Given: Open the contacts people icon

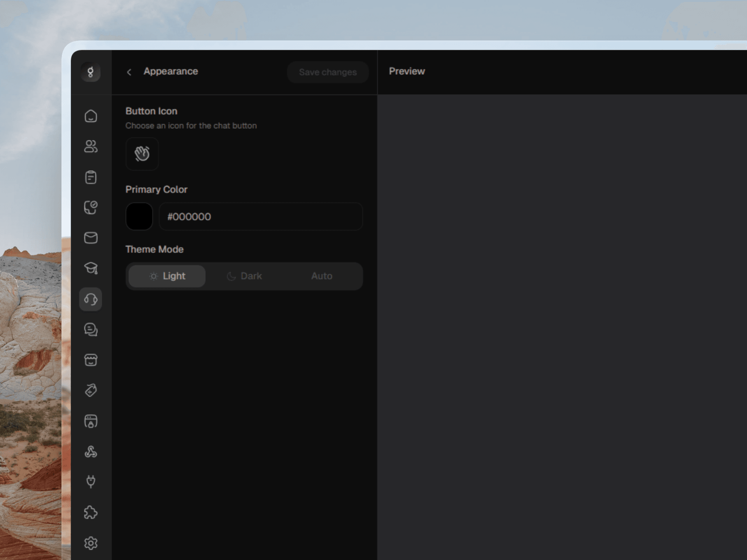Looking at the screenshot, I should point(91,147).
